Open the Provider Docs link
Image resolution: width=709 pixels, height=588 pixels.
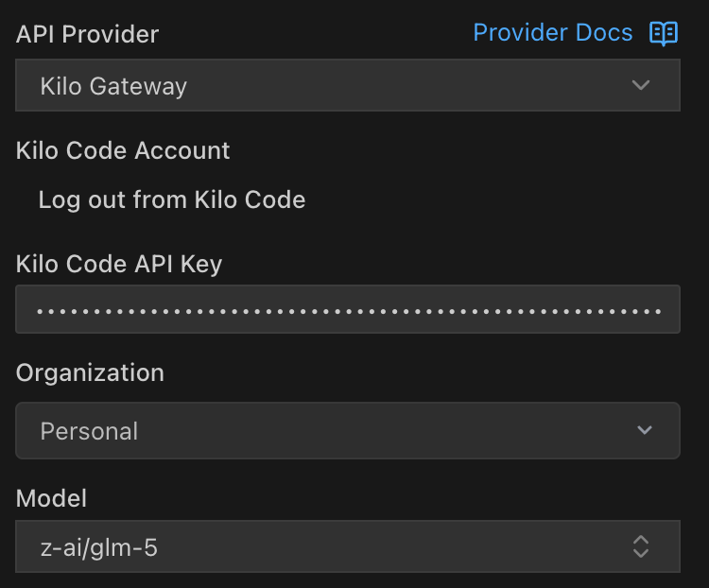coord(553,32)
